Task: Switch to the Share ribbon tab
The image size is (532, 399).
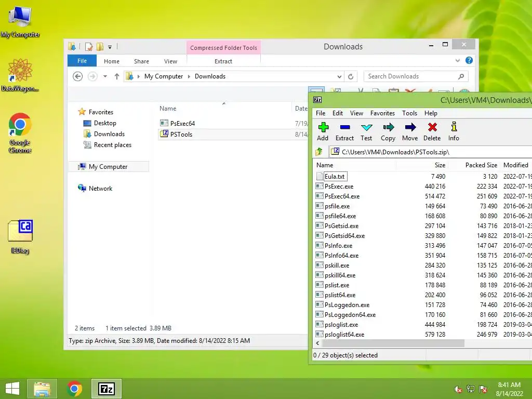Action: coord(141,61)
